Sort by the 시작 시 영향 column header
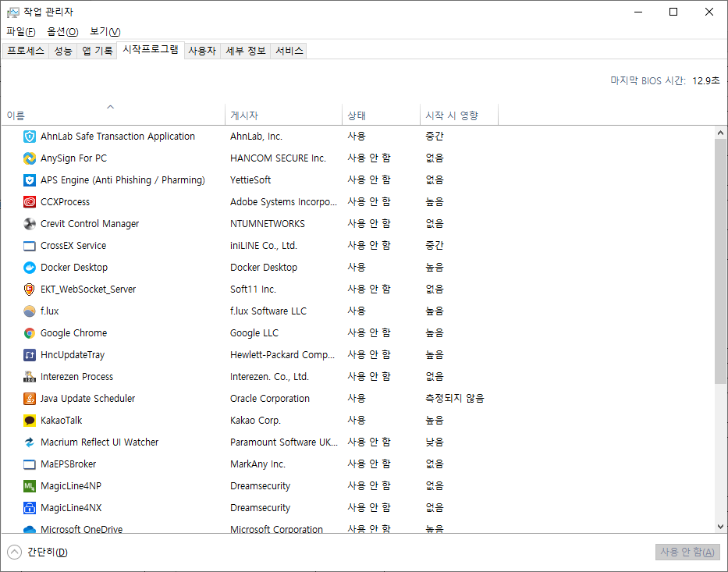Image resolution: width=728 pixels, height=572 pixels. click(459, 115)
